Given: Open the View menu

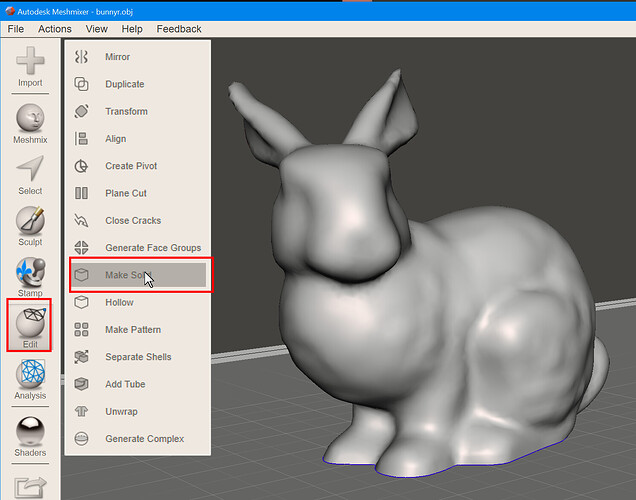Looking at the screenshot, I should tap(97, 29).
